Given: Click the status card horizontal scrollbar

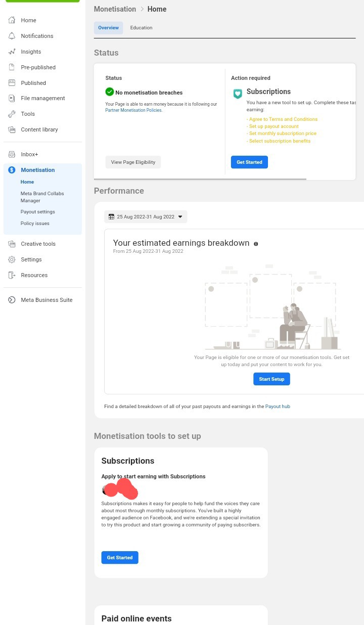Looking at the screenshot, I should [200, 179].
